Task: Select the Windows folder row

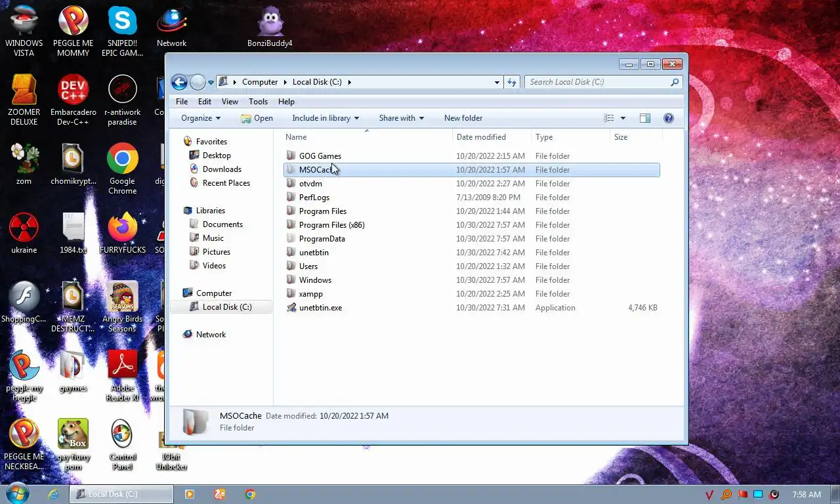Action: pos(471,280)
